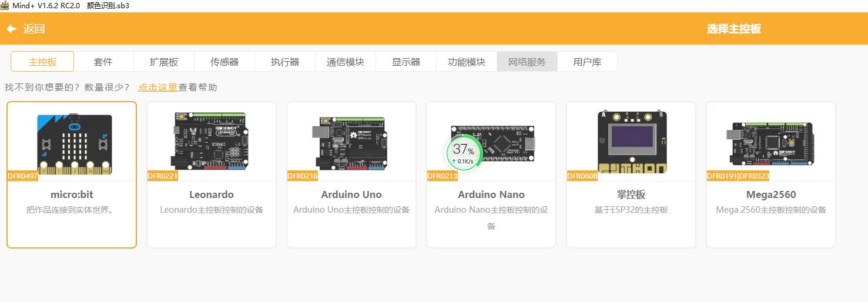Open the 扩展板 tab
Image resolution: width=868 pixels, height=302 pixels.
coord(164,62)
